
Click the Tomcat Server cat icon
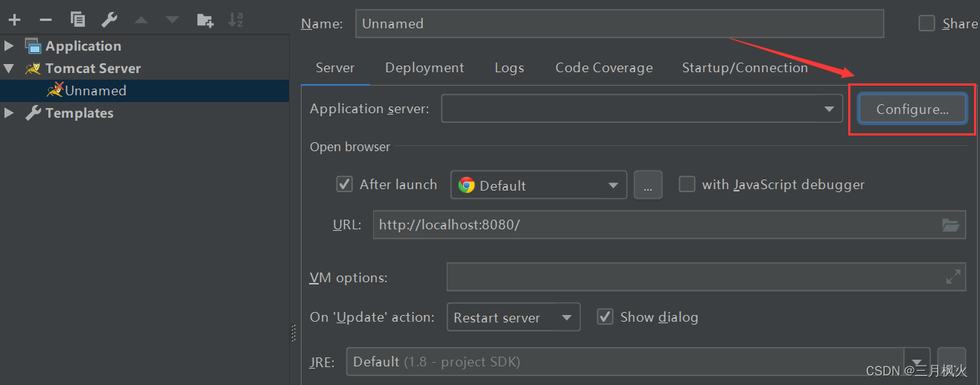coord(33,68)
